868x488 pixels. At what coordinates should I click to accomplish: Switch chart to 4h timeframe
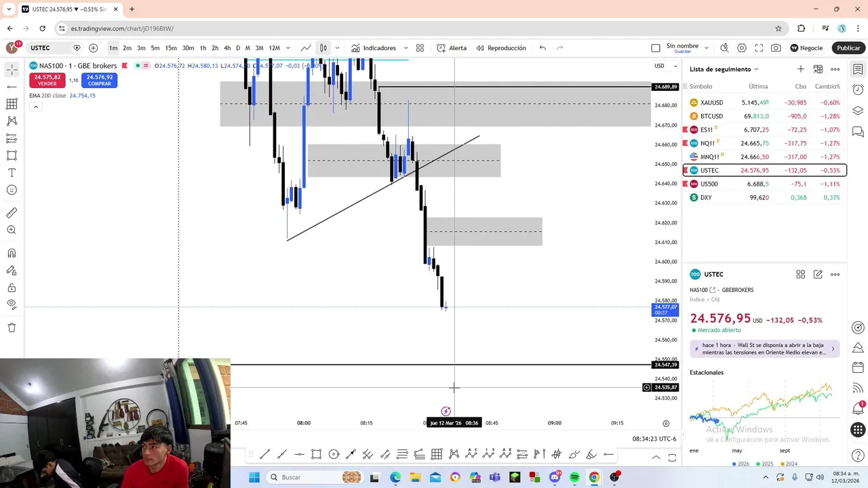(227, 48)
